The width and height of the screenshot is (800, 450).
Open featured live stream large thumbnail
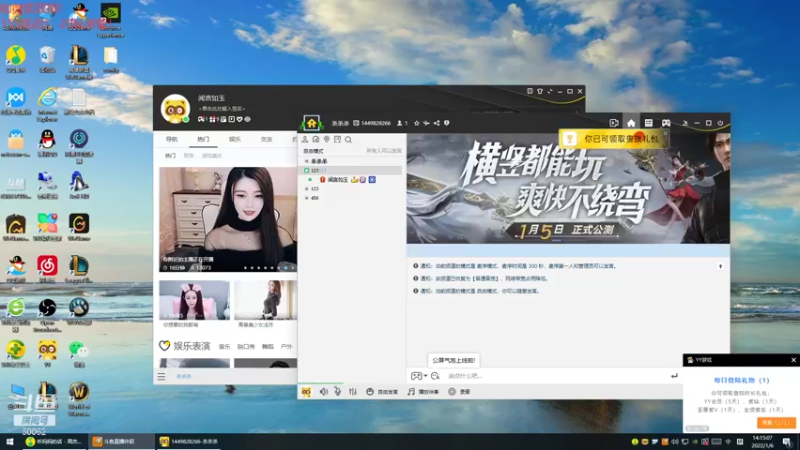228,219
